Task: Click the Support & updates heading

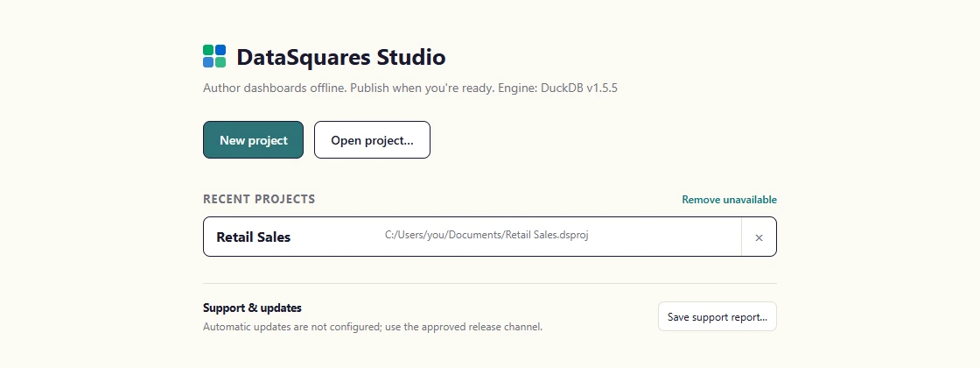Action: click(252, 308)
